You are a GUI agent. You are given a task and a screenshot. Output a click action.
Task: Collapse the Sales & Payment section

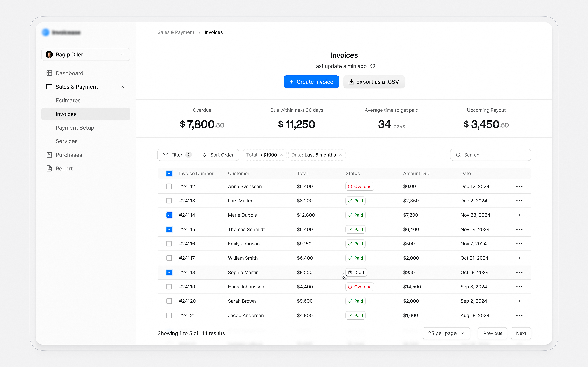pyautogui.click(x=122, y=87)
